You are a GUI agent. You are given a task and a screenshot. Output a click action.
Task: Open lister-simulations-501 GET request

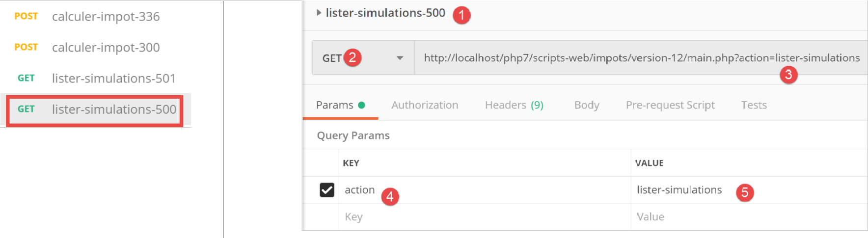click(x=113, y=79)
